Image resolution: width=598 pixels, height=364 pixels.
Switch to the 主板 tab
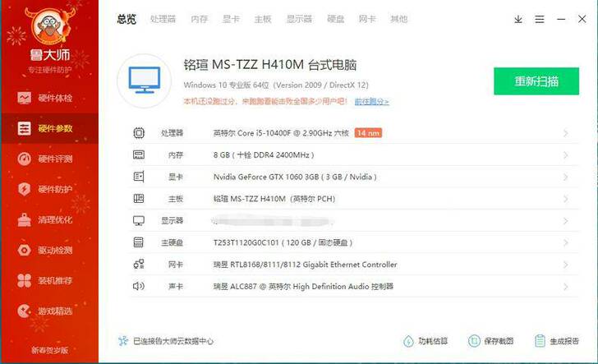[263, 19]
